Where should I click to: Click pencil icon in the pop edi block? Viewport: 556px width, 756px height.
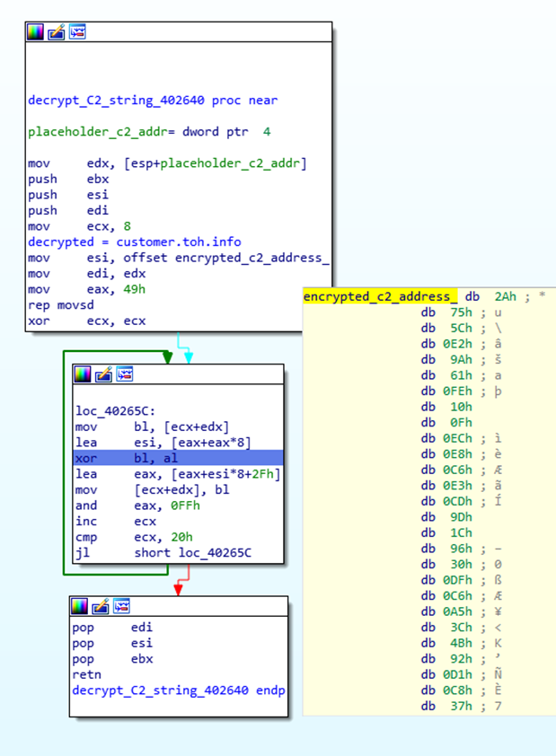[101, 606]
